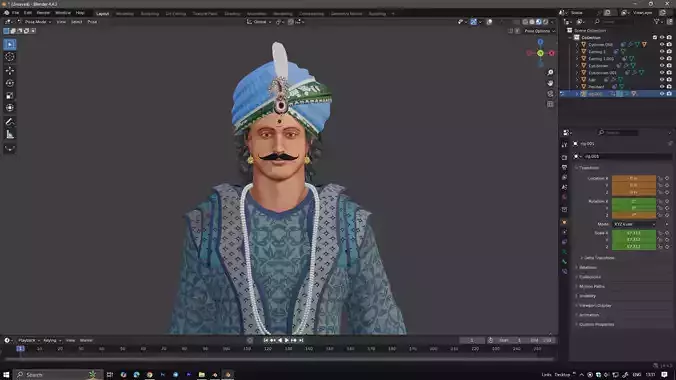This screenshot has height=380, width=676.
Task: Open timeline Marker menu
Action: click(86, 340)
